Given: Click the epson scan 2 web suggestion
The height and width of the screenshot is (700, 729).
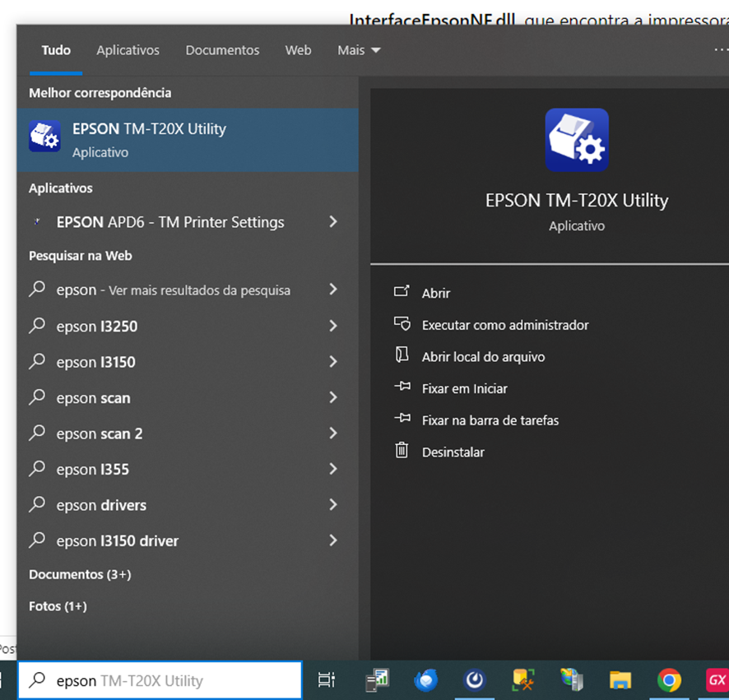Looking at the screenshot, I should [x=99, y=433].
